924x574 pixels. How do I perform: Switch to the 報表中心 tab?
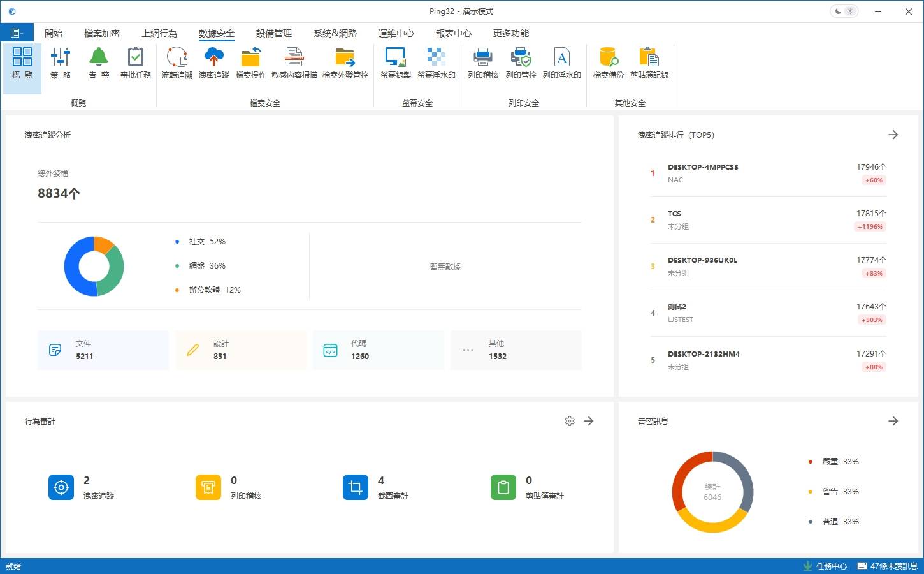(x=453, y=33)
